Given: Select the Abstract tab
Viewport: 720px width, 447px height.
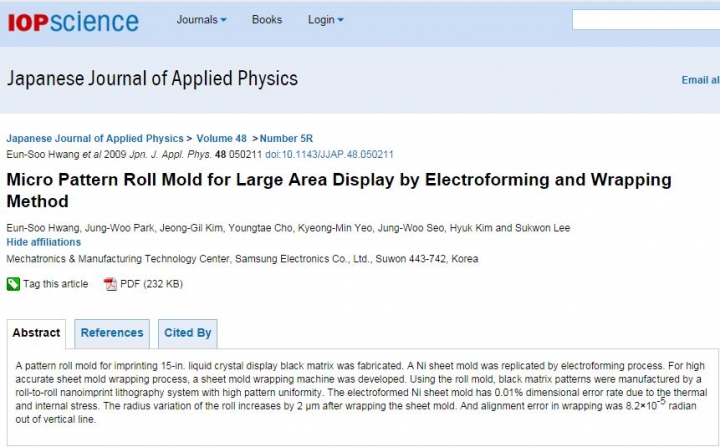Looking at the screenshot, I should coord(36,333).
